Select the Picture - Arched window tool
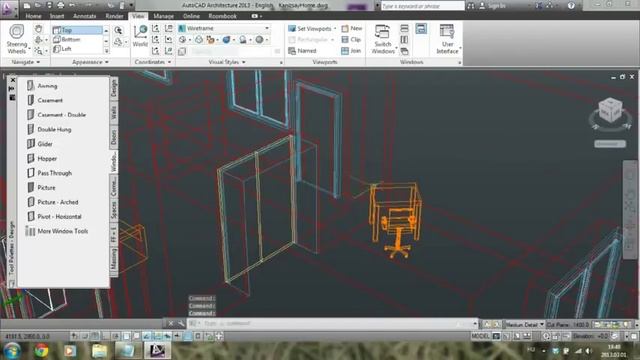This screenshot has width=640, height=360. tap(52, 202)
